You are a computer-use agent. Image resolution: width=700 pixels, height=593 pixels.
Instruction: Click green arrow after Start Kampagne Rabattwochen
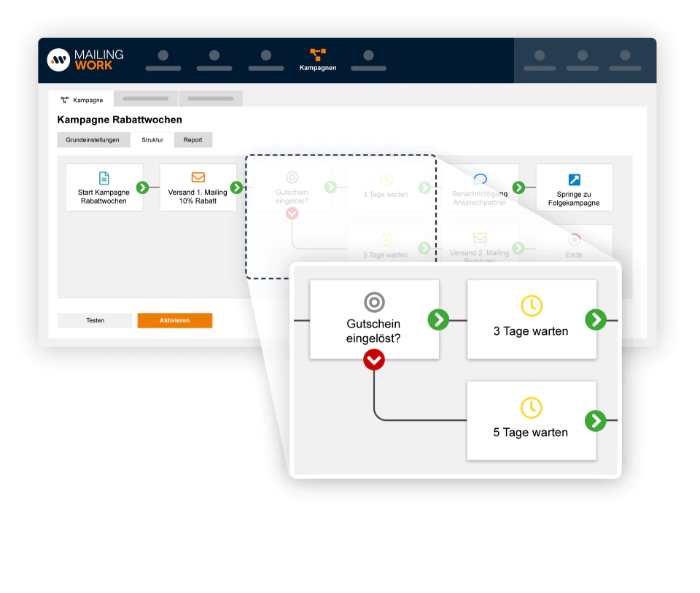pos(142,187)
